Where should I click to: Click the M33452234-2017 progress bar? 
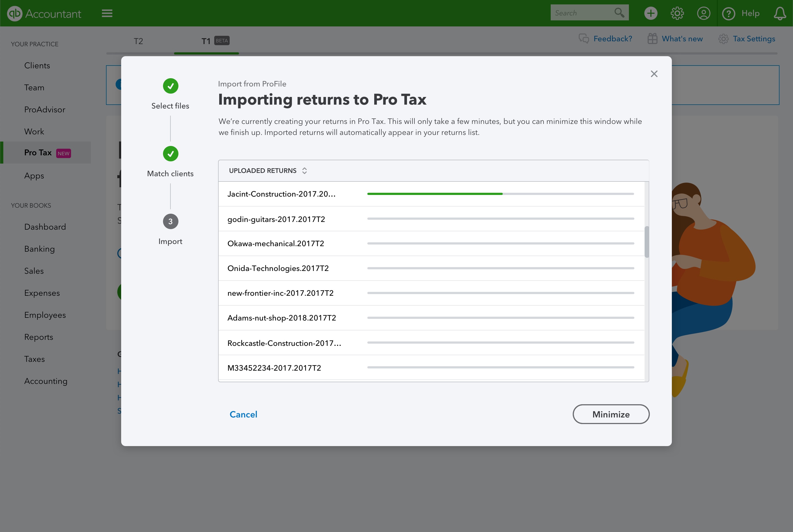point(500,367)
